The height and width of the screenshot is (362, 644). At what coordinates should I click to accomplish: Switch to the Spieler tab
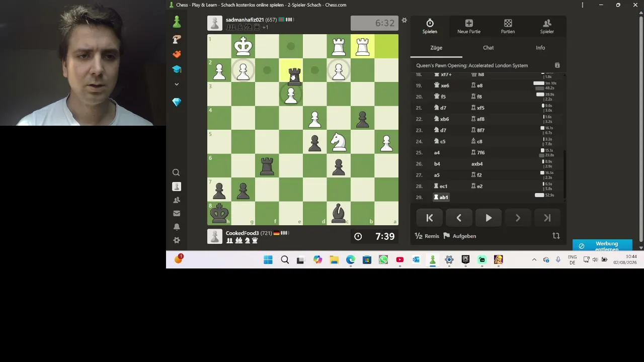pos(547,27)
